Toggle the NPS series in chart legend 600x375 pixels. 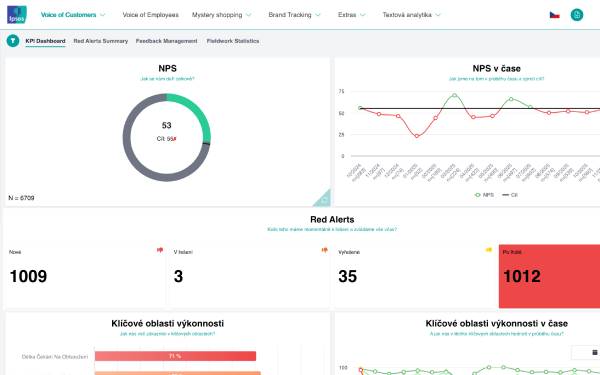[x=484, y=195]
